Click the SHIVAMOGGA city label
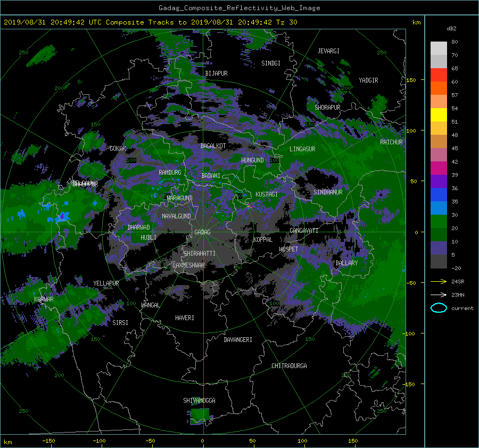Image resolution: width=479 pixels, height=448 pixels. 199,401
